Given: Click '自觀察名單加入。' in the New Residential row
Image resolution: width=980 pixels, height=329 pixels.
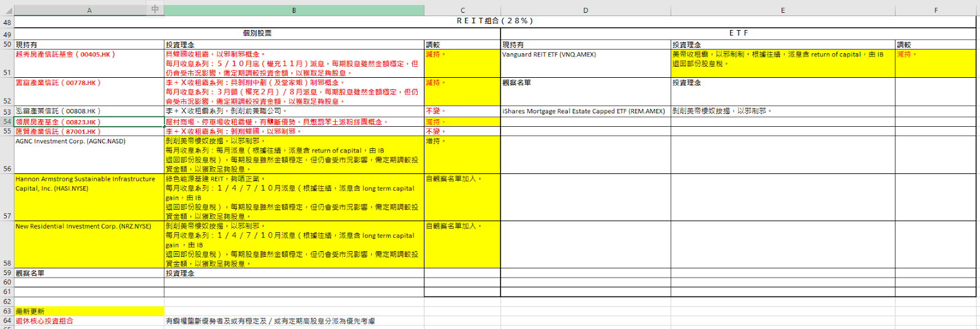Looking at the screenshot, I should [462, 244].
